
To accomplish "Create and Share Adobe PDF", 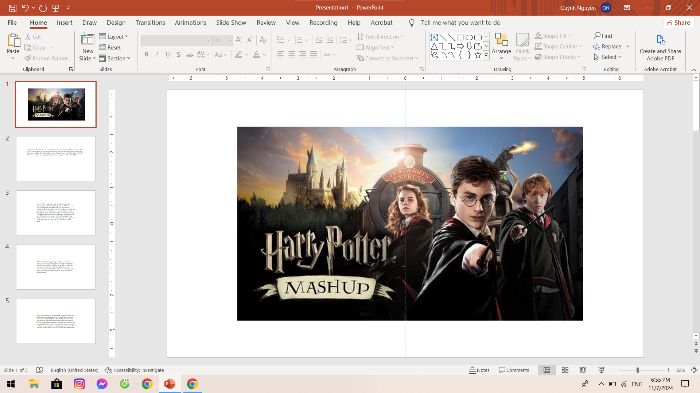I will click(660, 47).
